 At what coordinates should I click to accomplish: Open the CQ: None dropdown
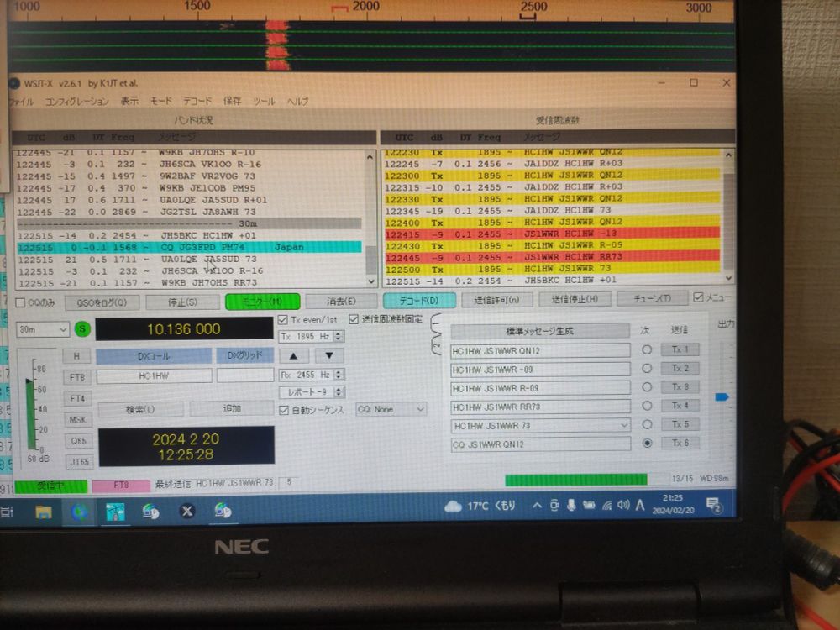click(x=391, y=409)
